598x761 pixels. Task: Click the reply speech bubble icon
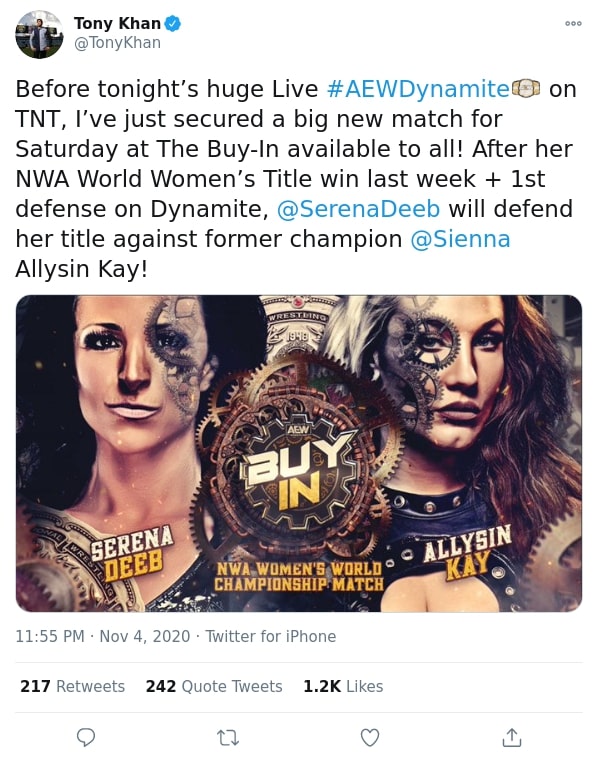click(x=86, y=737)
